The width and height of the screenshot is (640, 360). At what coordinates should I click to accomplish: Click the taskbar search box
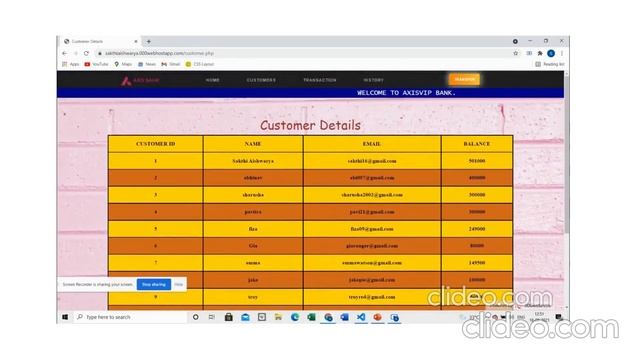tap(129, 317)
